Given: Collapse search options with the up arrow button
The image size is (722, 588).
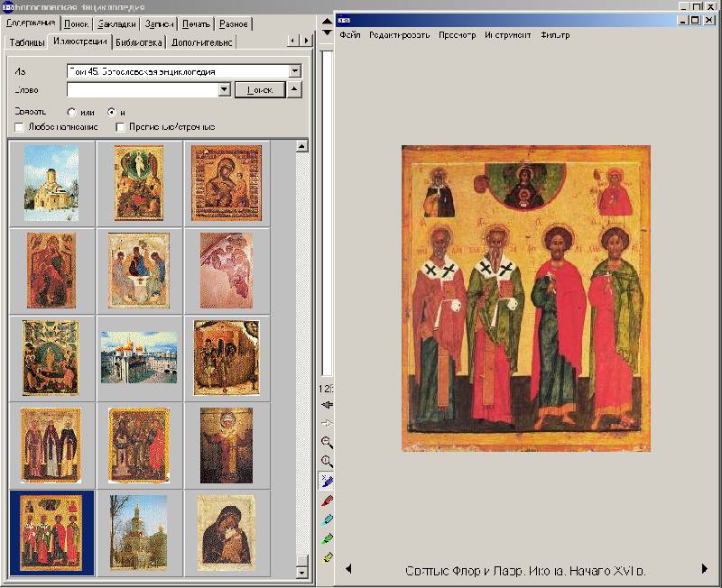Looking at the screenshot, I should (295, 89).
